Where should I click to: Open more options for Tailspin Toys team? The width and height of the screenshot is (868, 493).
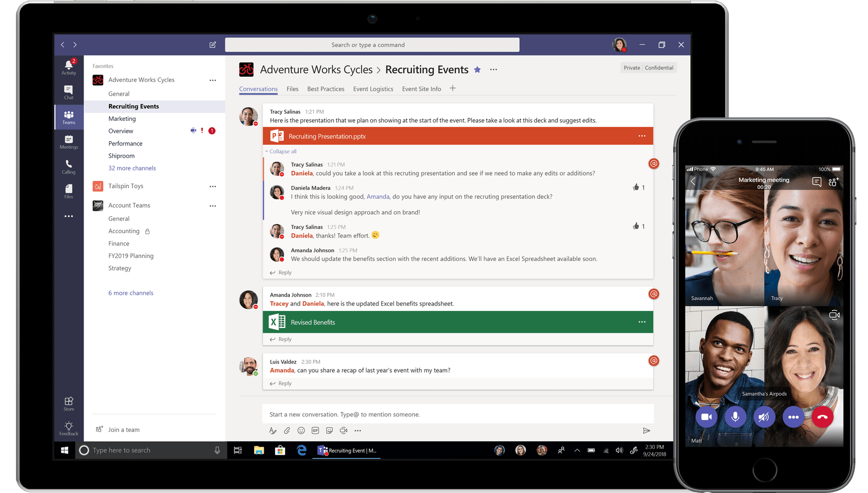click(x=213, y=186)
